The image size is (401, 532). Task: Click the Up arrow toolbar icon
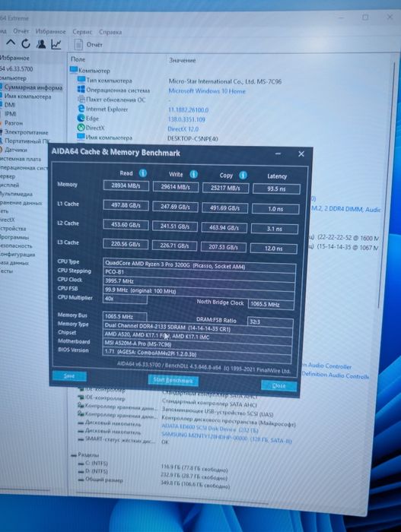11,43
